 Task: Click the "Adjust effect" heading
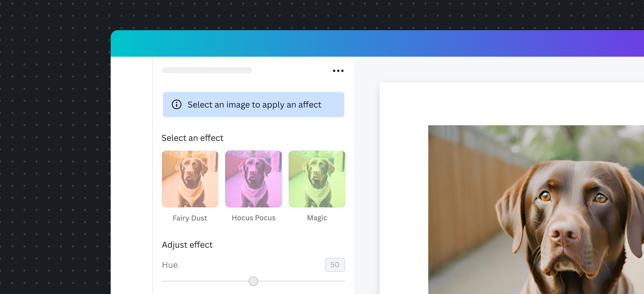(187, 245)
